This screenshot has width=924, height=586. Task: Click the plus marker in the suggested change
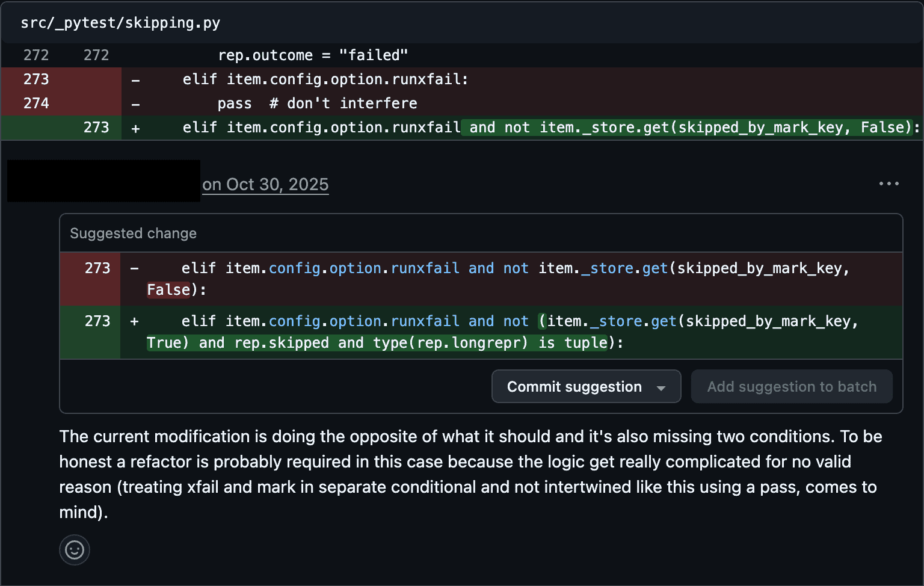click(134, 321)
